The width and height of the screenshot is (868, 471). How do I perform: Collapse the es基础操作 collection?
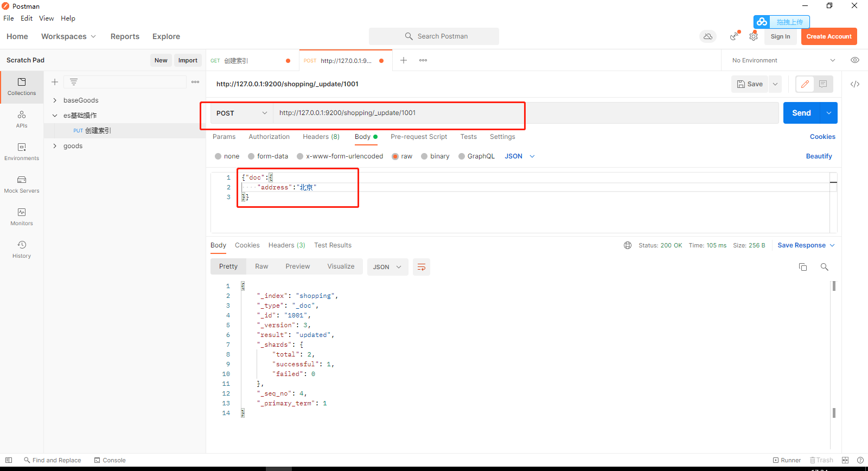55,116
